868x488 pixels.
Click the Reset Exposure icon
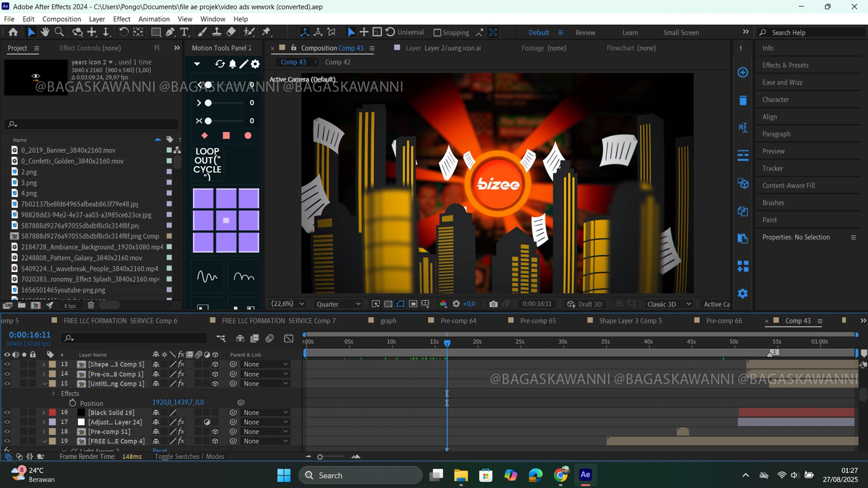click(456, 304)
